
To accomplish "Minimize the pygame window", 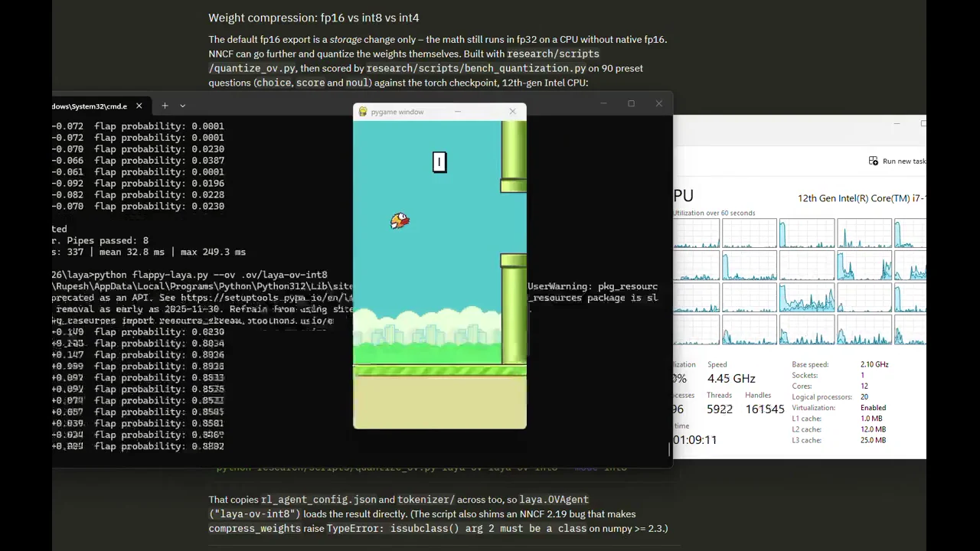I will (458, 112).
